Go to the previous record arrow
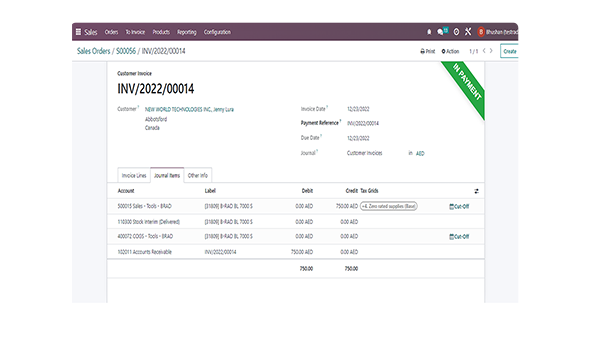590x360 pixels. pos(484,51)
